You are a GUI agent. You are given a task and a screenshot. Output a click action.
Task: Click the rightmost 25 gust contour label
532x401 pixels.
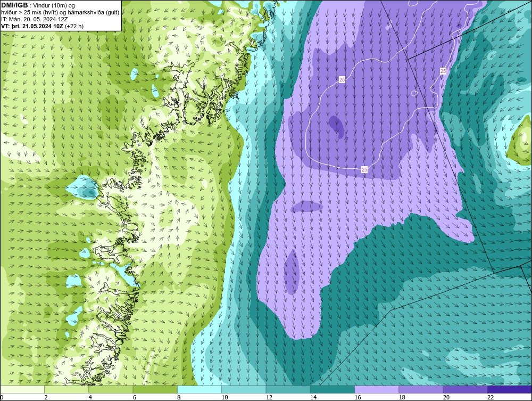(x=443, y=71)
